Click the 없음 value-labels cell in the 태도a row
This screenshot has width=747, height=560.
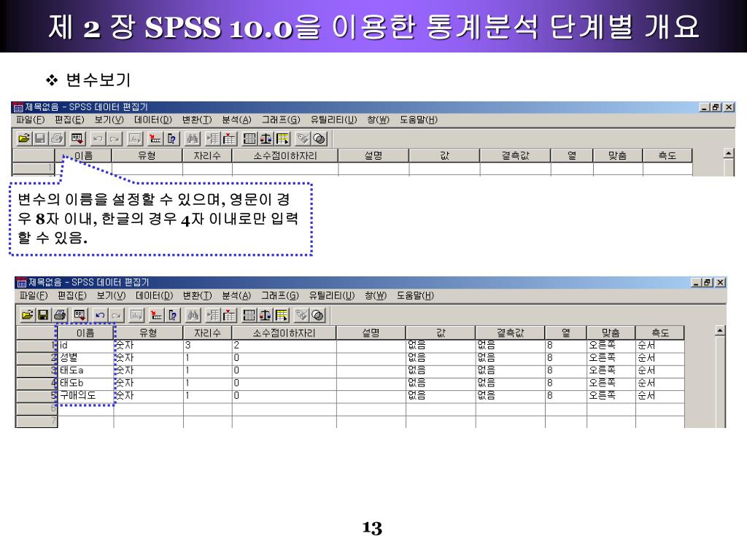coord(440,370)
